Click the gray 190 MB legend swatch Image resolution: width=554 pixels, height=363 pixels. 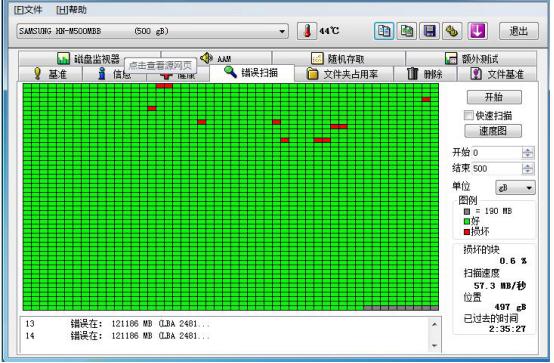(467, 211)
